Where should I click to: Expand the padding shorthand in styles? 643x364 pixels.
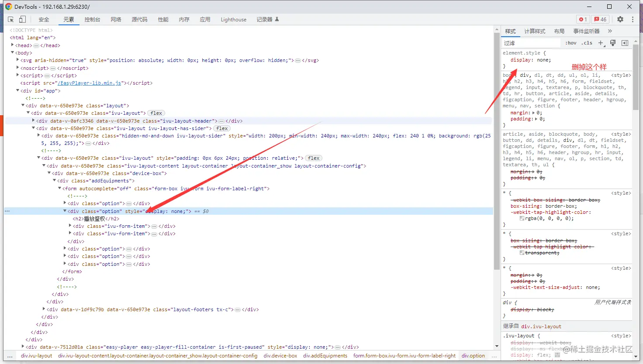536,119
